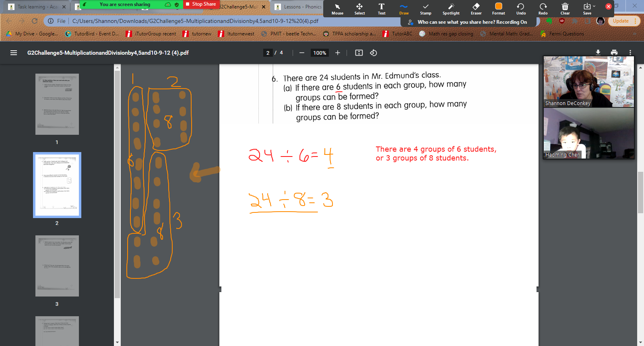The height and width of the screenshot is (346, 644).
Task: Open TutorABC bookmark
Action: coord(397,34)
